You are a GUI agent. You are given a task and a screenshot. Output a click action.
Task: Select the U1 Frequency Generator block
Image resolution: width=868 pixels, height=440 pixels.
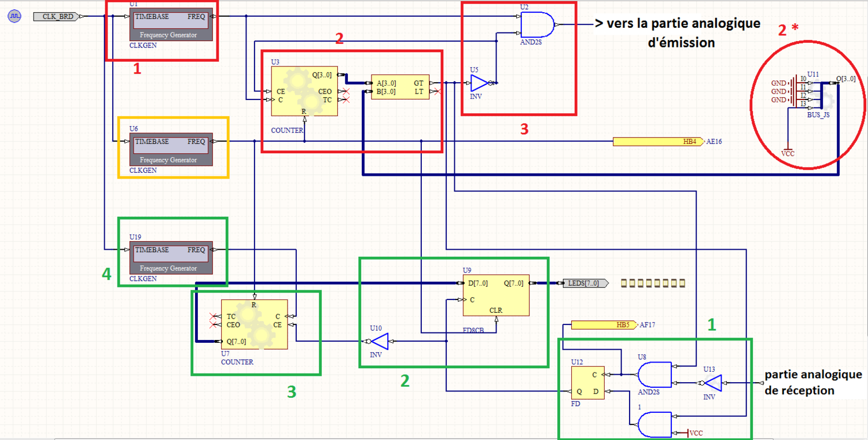coord(171,26)
